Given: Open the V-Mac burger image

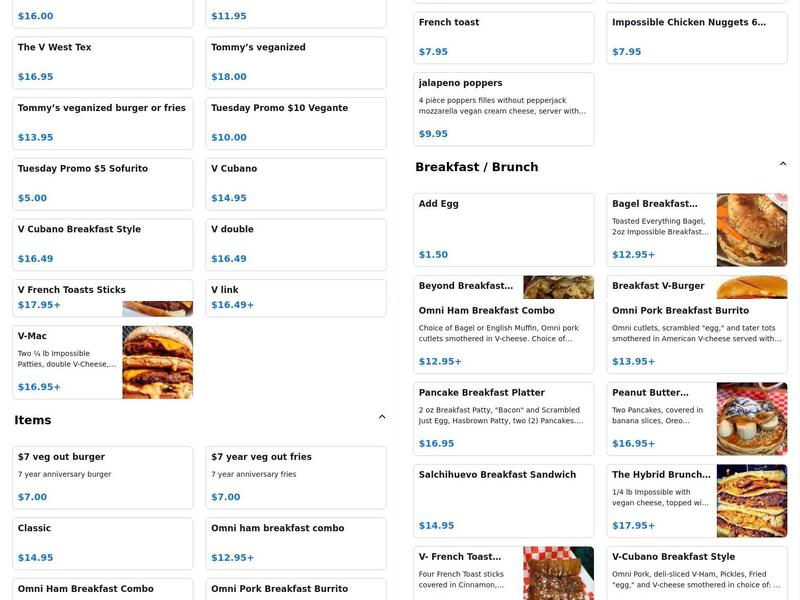Looking at the screenshot, I should click(x=159, y=363).
